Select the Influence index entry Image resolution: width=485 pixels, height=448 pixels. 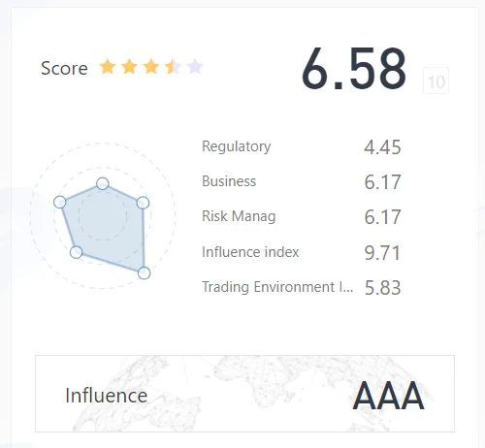302,252
